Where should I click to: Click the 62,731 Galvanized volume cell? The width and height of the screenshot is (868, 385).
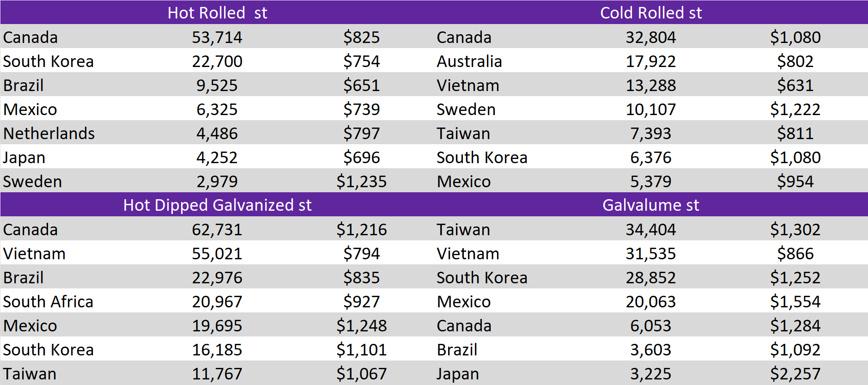[x=217, y=229]
